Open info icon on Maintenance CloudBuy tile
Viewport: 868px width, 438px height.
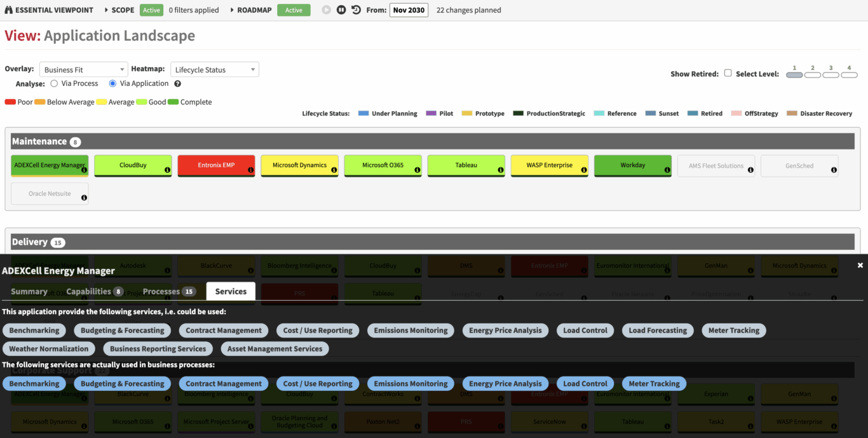tap(168, 170)
